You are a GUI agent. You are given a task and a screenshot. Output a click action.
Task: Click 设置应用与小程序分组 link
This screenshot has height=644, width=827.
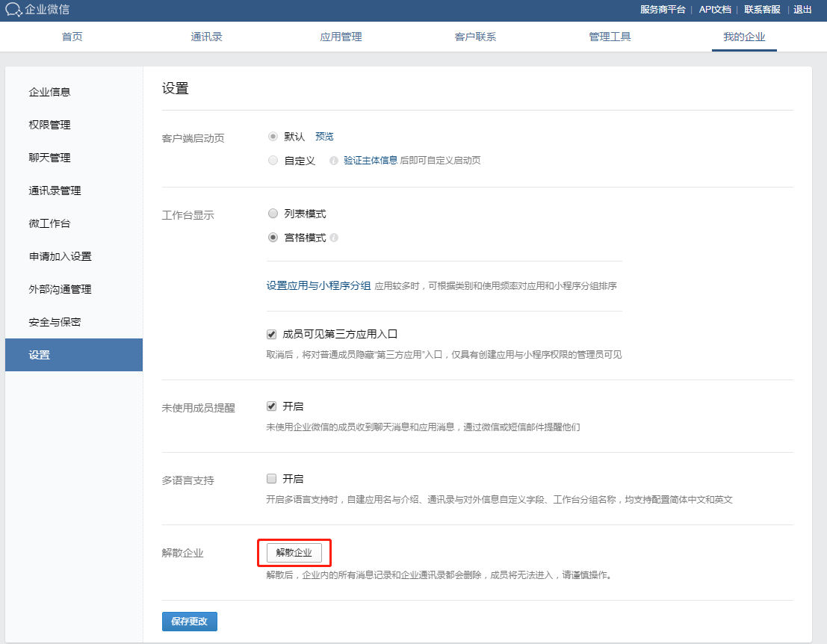tap(318, 285)
